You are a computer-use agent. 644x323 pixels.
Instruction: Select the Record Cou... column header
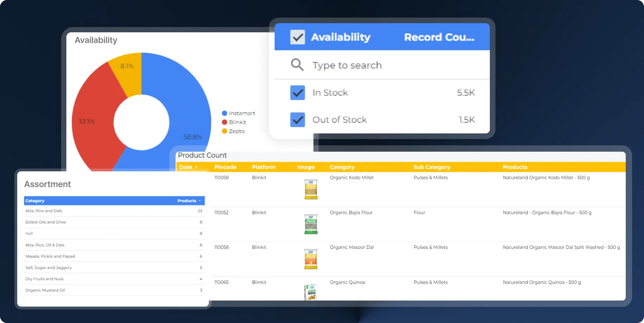(439, 37)
